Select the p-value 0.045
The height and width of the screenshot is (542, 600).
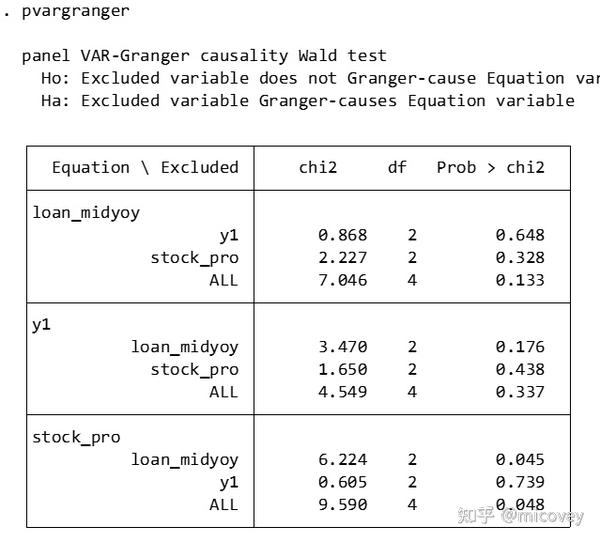[520, 460]
